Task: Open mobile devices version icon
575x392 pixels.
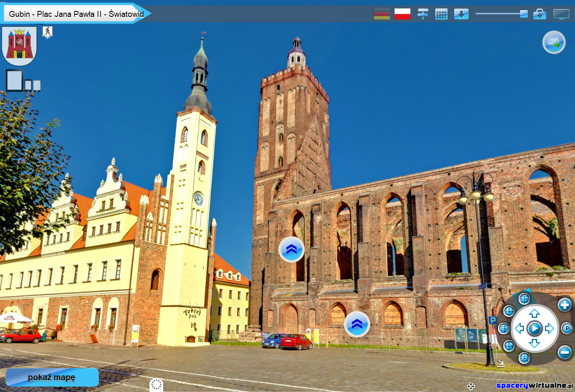Action: (x=23, y=80)
